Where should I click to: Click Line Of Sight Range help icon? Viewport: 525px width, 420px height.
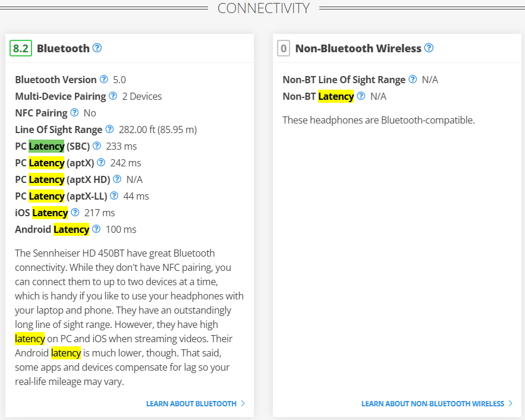click(x=109, y=129)
